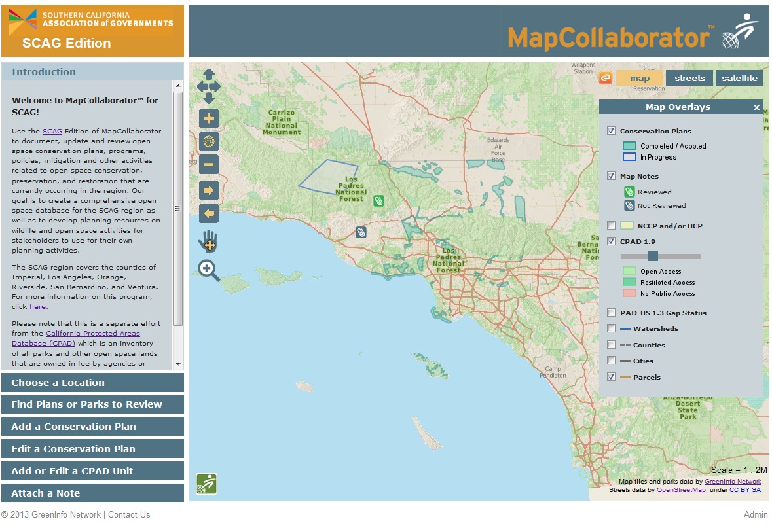Enable PAD-US 1.3 Gap Status overlay
772x532 pixels.
click(x=611, y=313)
